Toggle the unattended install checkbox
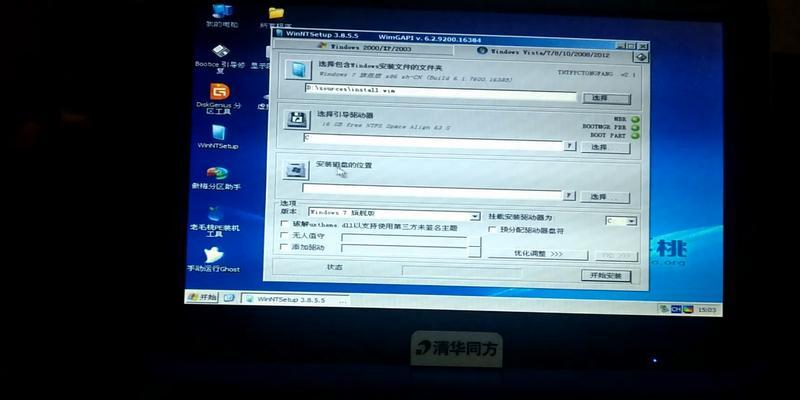 [x=284, y=236]
